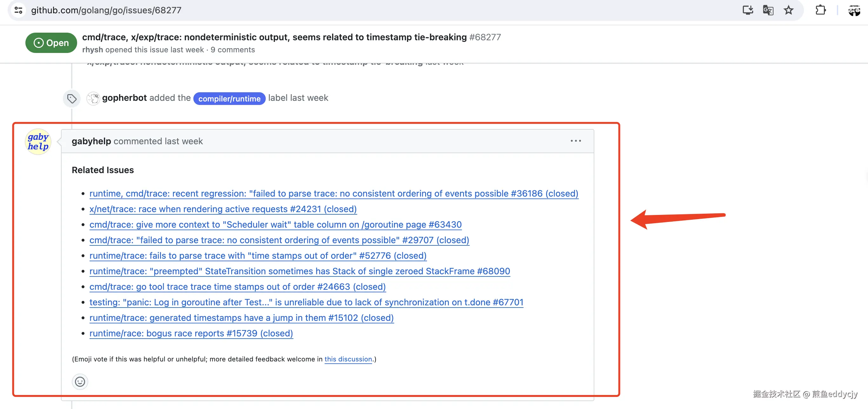
Task: Click the compiler/runtime label badge
Action: [229, 99]
